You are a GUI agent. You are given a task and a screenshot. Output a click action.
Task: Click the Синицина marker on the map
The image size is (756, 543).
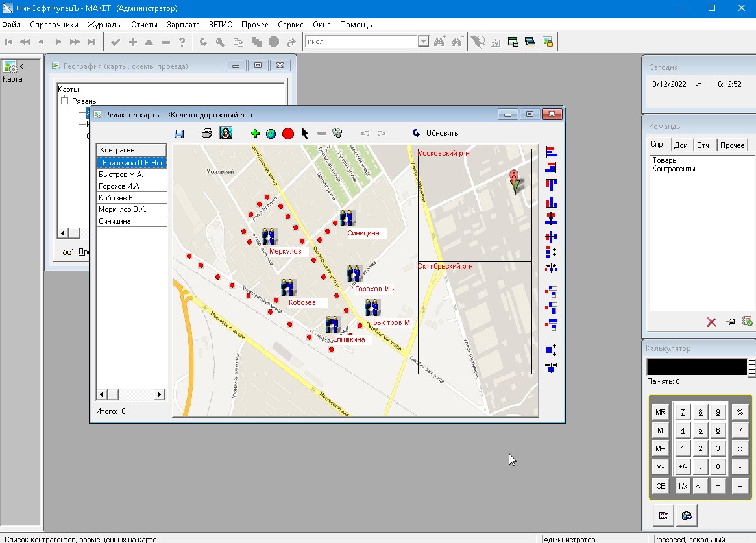click(x=347, y=219)
